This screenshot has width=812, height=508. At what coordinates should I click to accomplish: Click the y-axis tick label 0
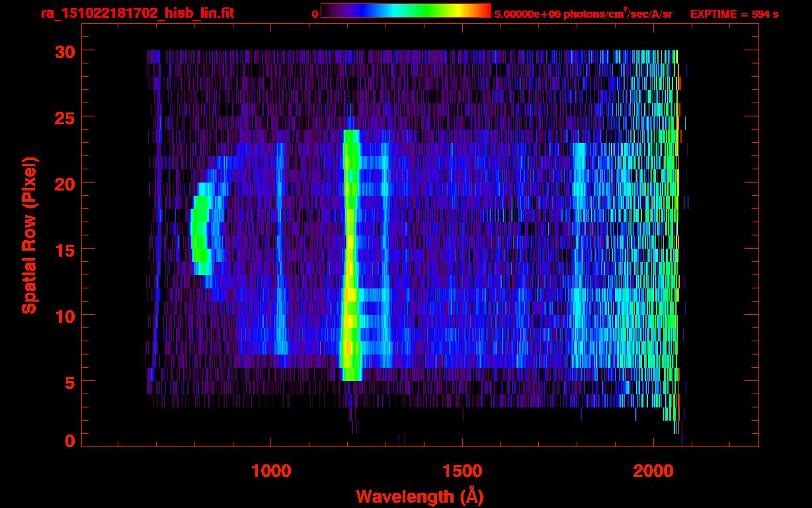pos(69,441)
